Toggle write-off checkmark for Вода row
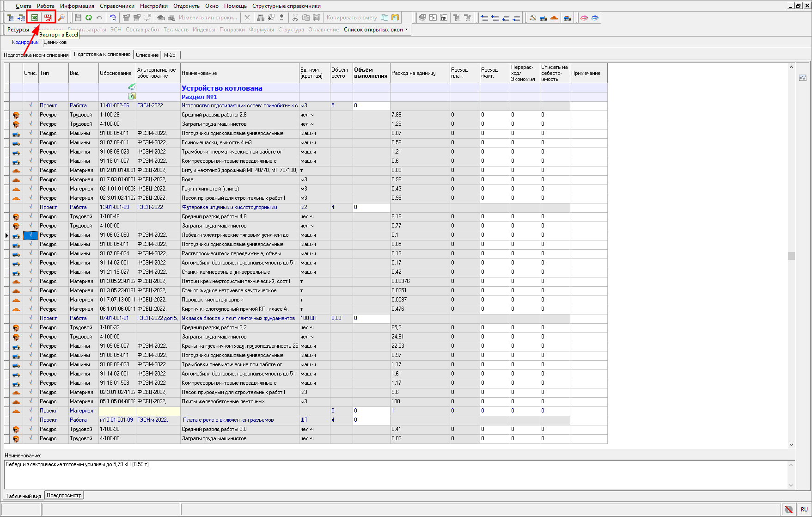This screenshot has height=517, width=812. coord(31,179)
